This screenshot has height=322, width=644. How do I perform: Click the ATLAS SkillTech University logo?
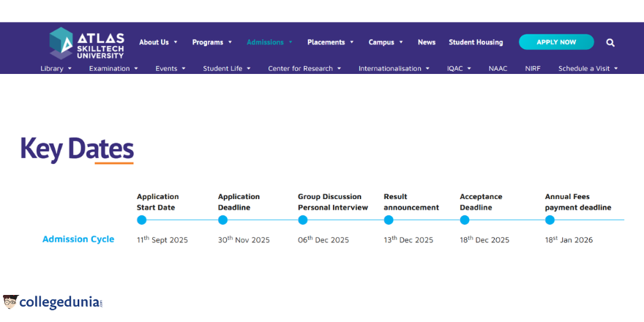tap(86, 42)
